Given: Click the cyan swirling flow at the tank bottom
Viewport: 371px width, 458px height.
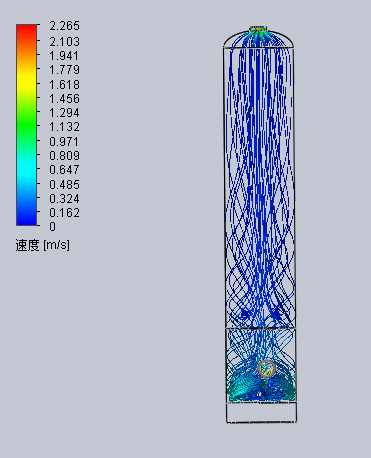Looking at the screenshot, I should 261,388.
